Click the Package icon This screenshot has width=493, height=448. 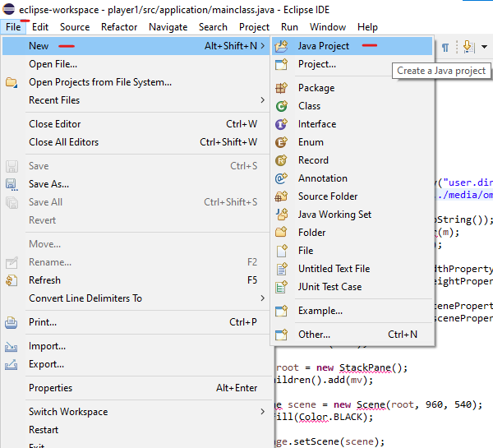[x=281, y=88]
